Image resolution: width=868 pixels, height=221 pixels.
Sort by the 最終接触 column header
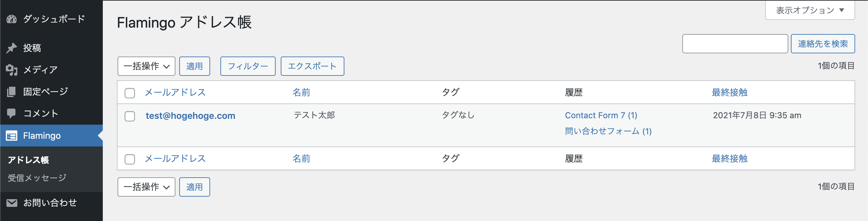click(x=729, y=92)
